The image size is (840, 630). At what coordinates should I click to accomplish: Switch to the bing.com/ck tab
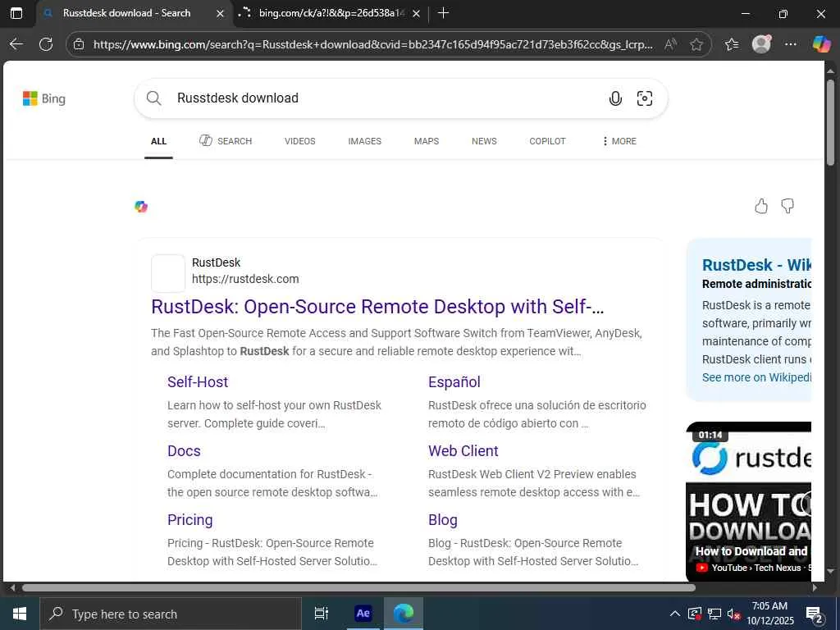(331, 13)
